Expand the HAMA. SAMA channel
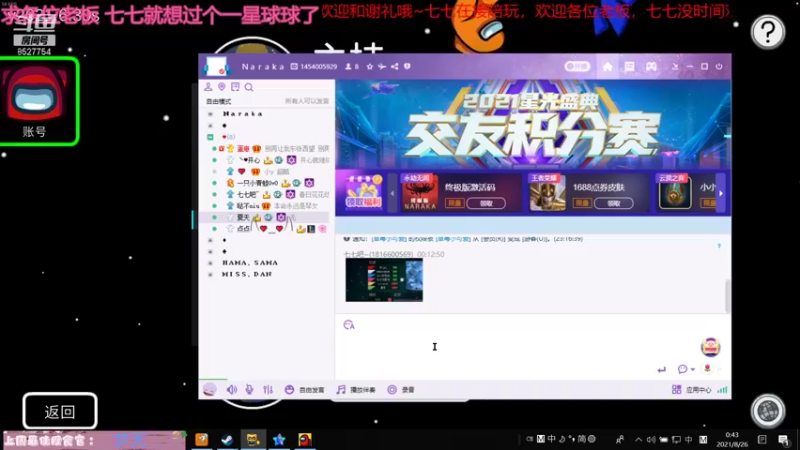This screenshot has width=800, height=450. (x=210, y=263)
